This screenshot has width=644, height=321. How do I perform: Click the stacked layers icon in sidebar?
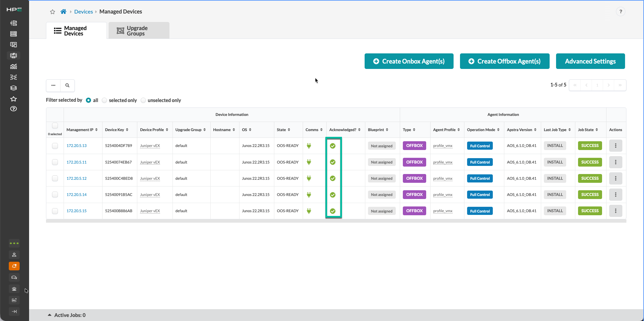pos(14,88)
